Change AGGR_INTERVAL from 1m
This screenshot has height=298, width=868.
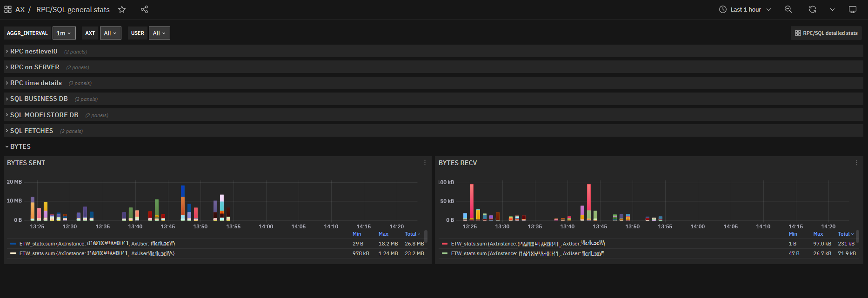coord(64,33)
